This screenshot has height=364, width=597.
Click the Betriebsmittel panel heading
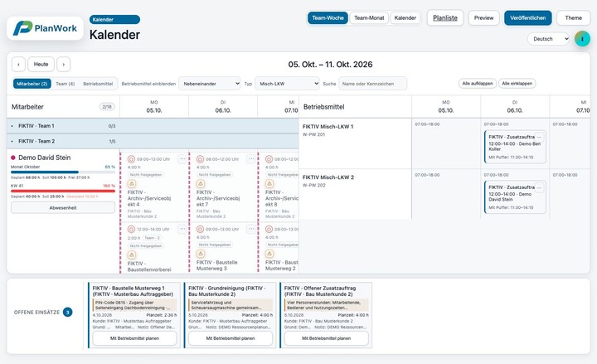[x=323, y=107]
